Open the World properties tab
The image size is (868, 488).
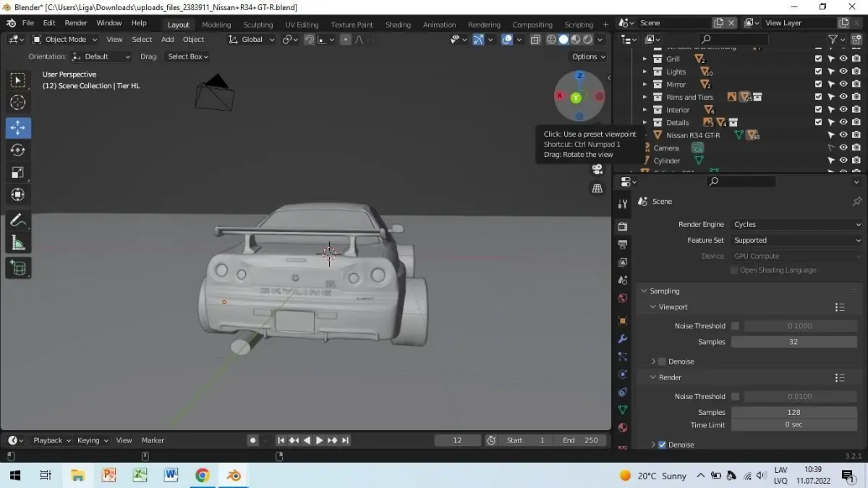pos(622,298)
